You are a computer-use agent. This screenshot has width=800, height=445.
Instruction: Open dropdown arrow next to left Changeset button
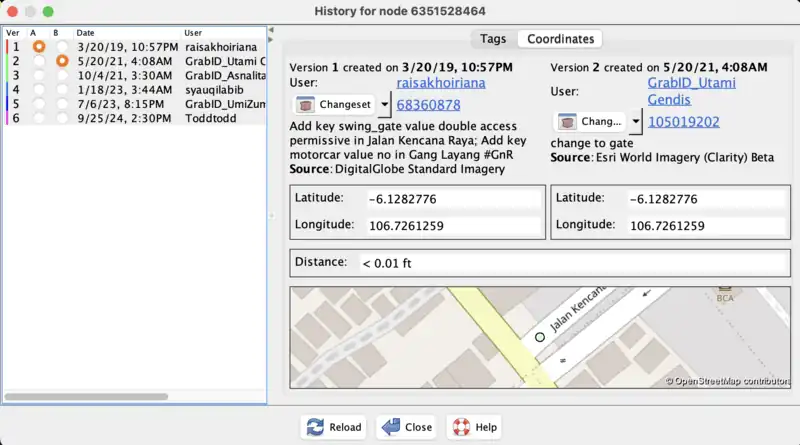point(384,104)
